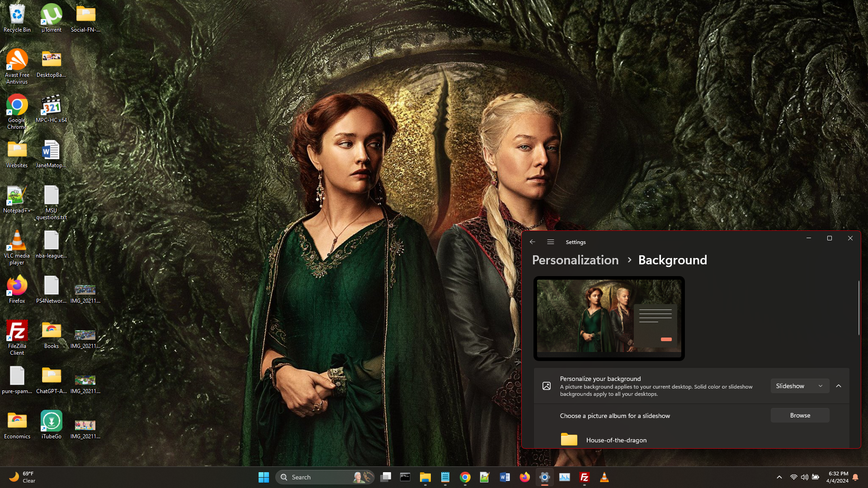The image size is (868, 488).
Task: Minimize the Settings window
Action: (x=809, y=238)
